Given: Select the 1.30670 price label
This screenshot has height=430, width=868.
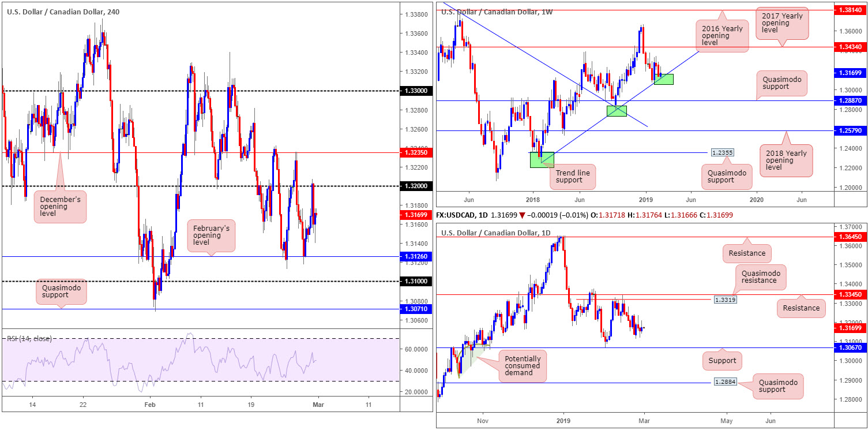Looking at the screenshot, I should pyautogui.click(x=851, y=347).
